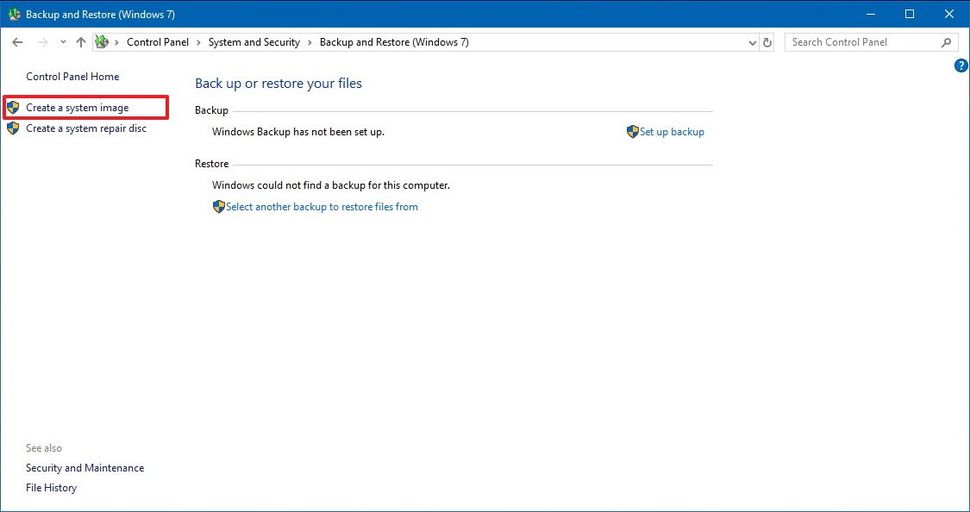Minimize the Backup and Restore window
Viewport: 970px width, 512px height.
pyautogui.click(x=871, y=14)
